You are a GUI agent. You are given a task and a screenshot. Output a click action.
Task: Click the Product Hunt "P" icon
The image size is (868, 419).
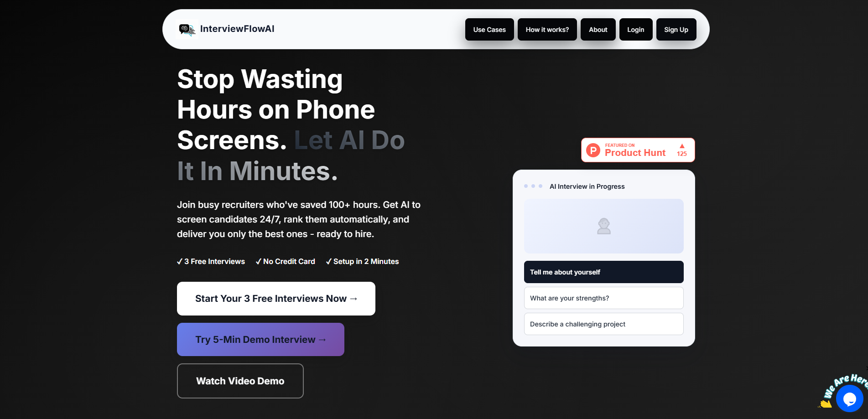tap(593, 150)
